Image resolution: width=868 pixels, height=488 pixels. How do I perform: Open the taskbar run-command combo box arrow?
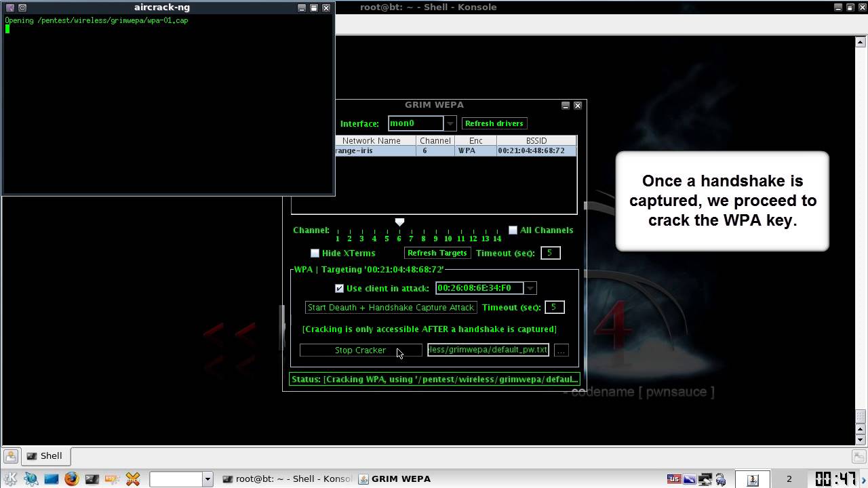coord(208,479)
